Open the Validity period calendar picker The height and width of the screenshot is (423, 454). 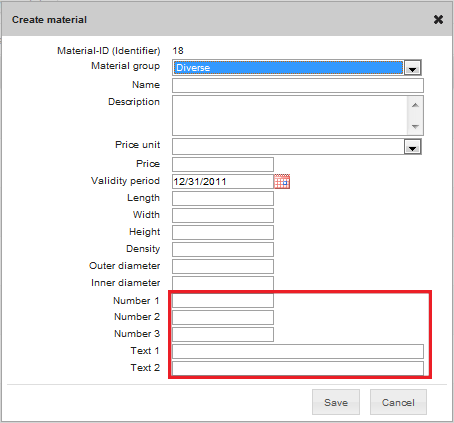[282, 181]
